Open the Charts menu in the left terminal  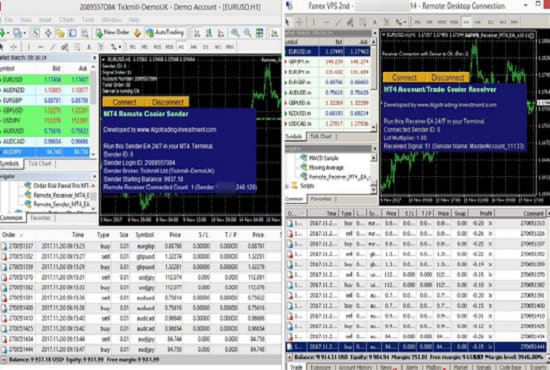[67, 20]
